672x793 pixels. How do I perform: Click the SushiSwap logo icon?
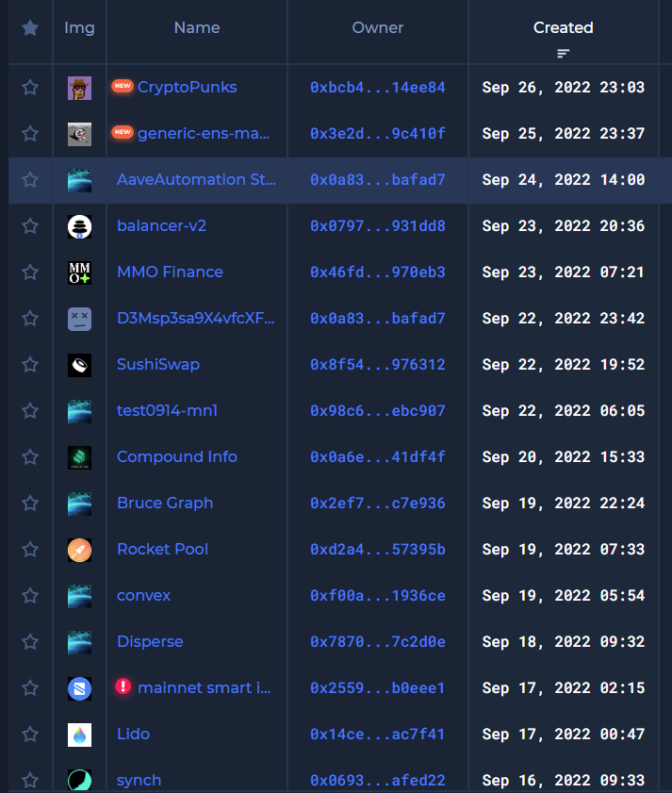coord(79,365)
